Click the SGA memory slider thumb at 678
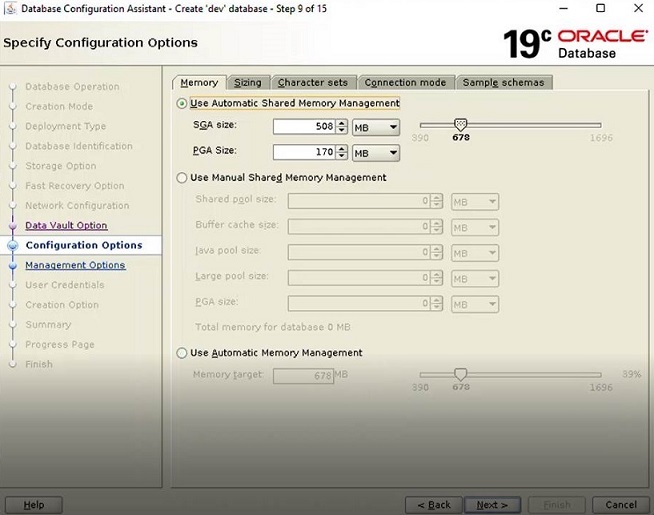654x515 pixels. tap(460, 124)
